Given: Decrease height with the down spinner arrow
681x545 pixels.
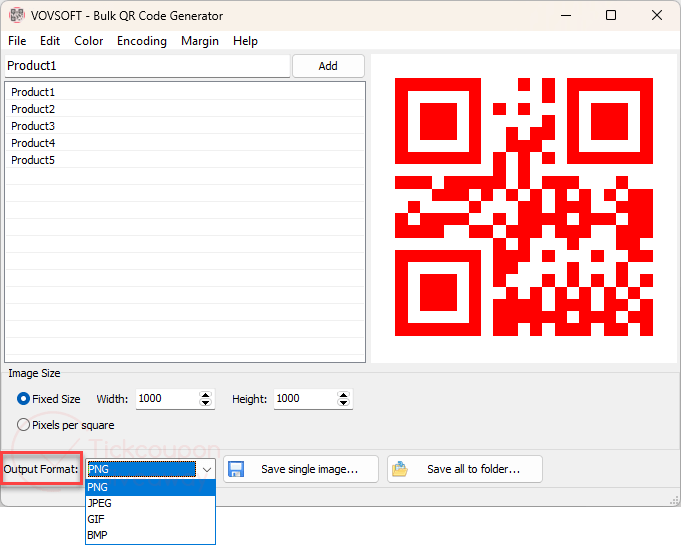Looking at the screenshot, I should click(343, 403).
